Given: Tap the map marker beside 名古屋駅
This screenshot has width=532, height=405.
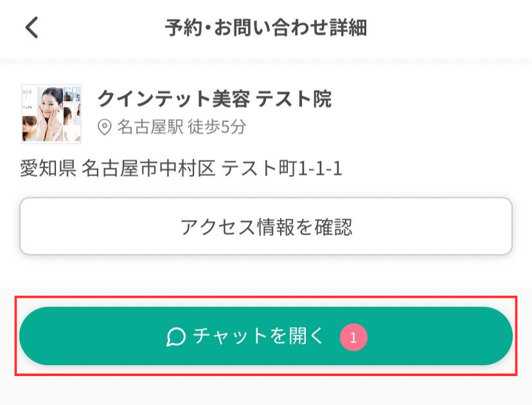Looking at the screenshot, I should (x=104, y=127).
